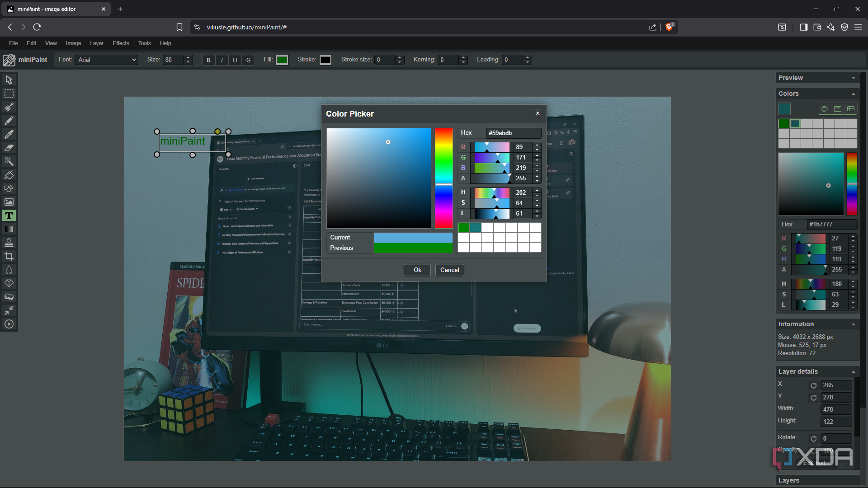The image size is (868, 488).
Task: Select the Brush tool
Action: [x=9, y=107]
